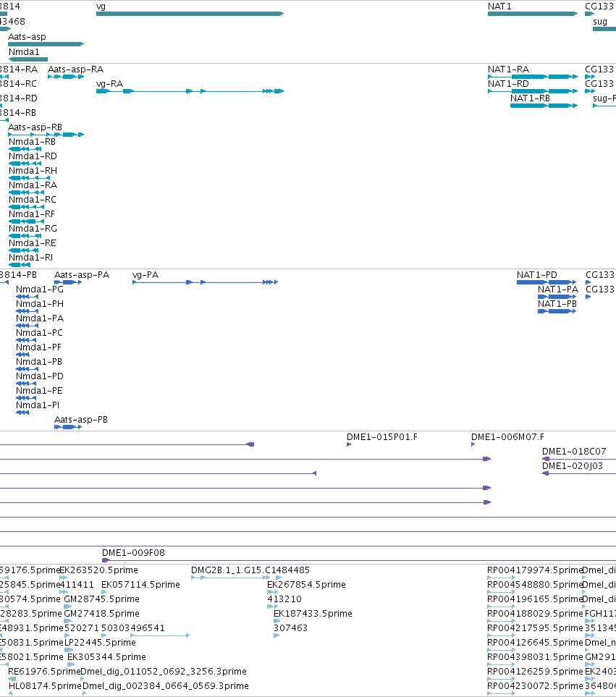Select EST DMG2B.1_1.G15.C1484485

point(230,578)
